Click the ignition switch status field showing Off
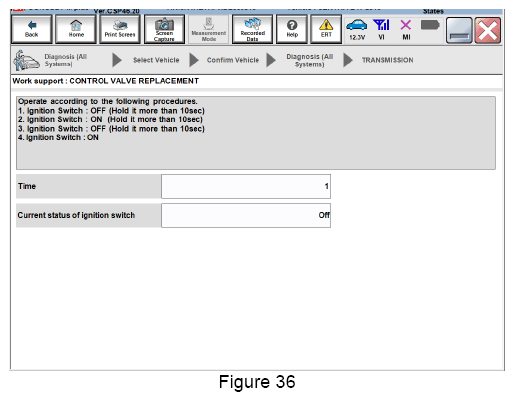Screen dimensions: 514x401 [x=246, y=215]
